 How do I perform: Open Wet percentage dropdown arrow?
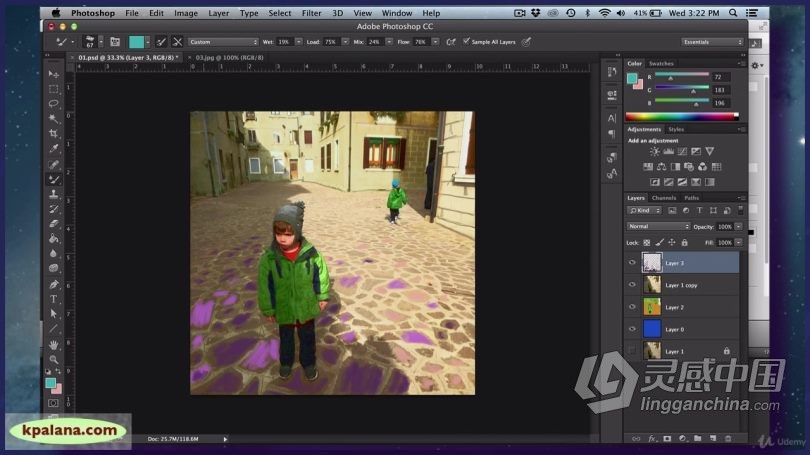point(299,42)
